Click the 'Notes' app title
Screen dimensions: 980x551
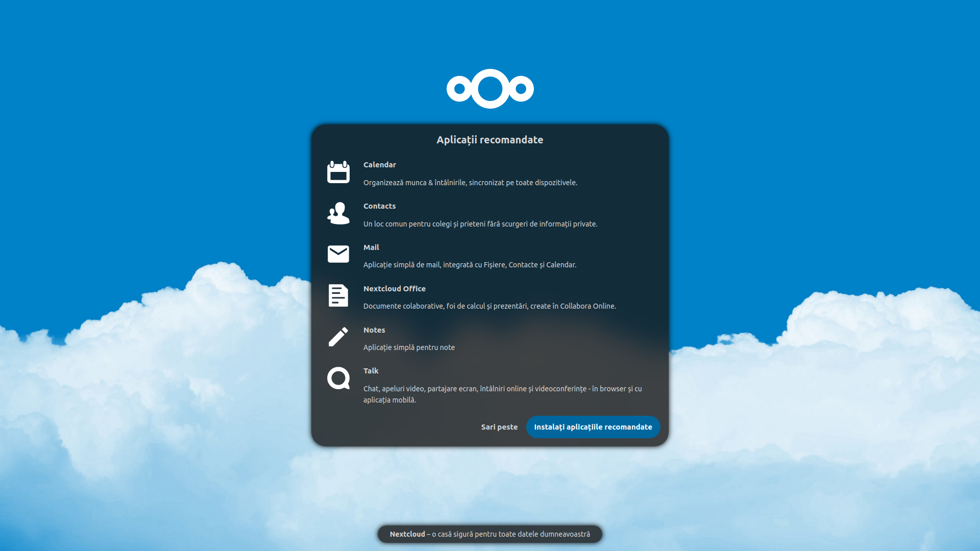(x=374, y=330)
